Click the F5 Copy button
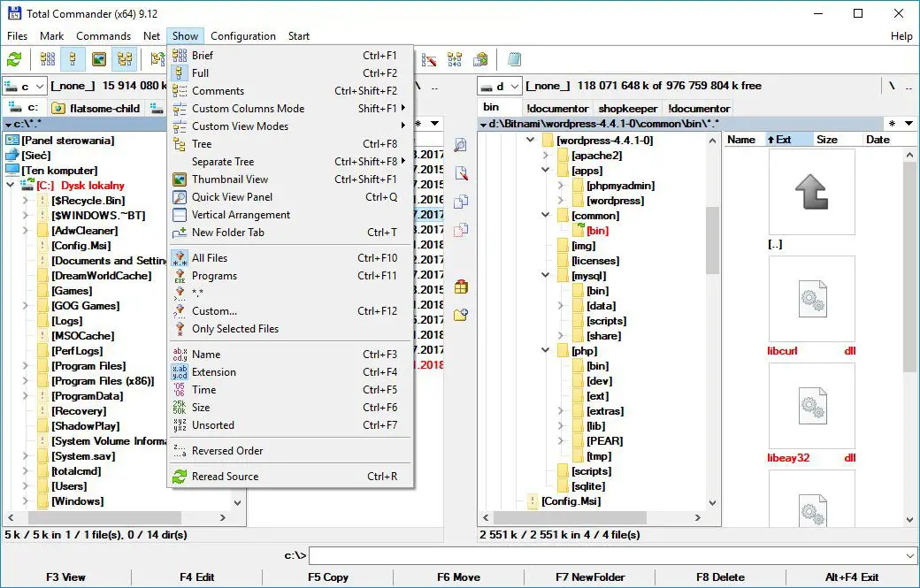This screenshot has height=588, width=920. point(328,577)
